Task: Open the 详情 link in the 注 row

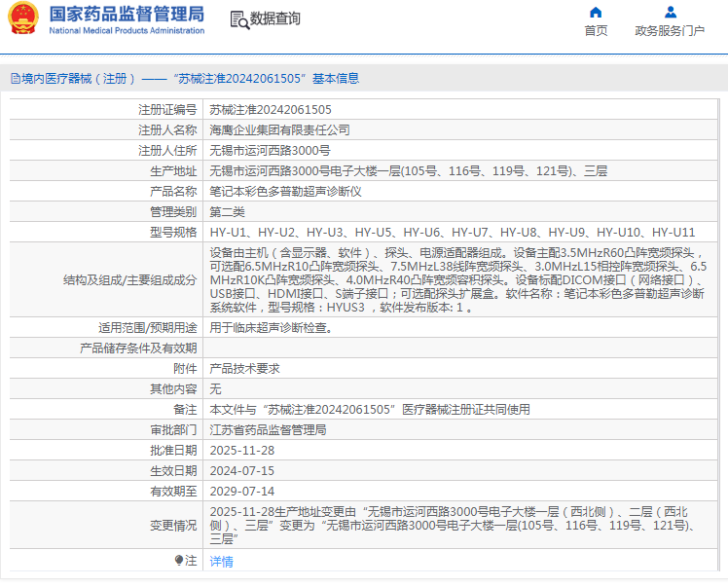Action: 222,562
